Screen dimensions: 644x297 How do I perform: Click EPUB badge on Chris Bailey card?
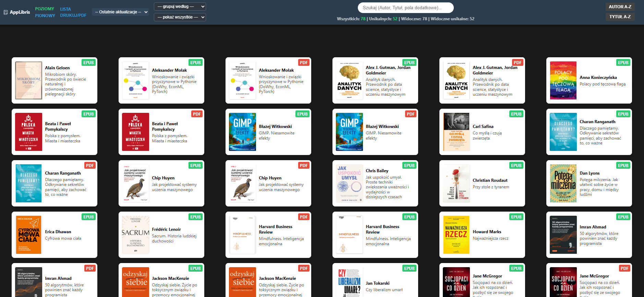click(x=409, y=166)
